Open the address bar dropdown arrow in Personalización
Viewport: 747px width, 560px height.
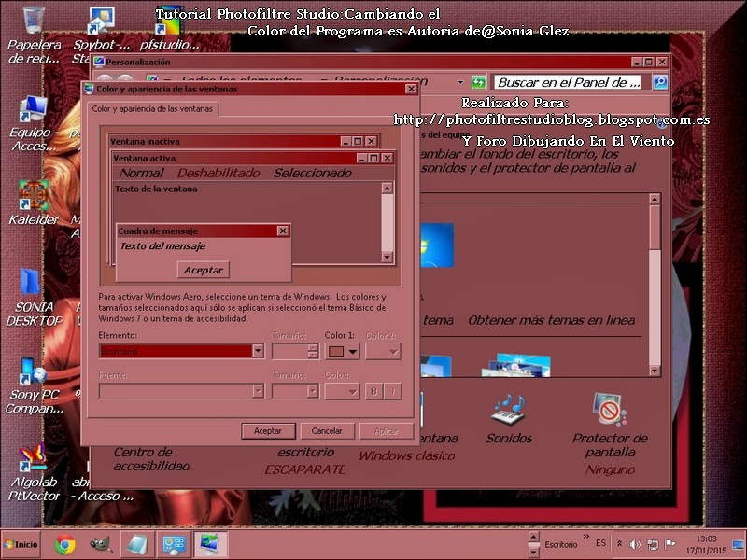tap(460, 82)
